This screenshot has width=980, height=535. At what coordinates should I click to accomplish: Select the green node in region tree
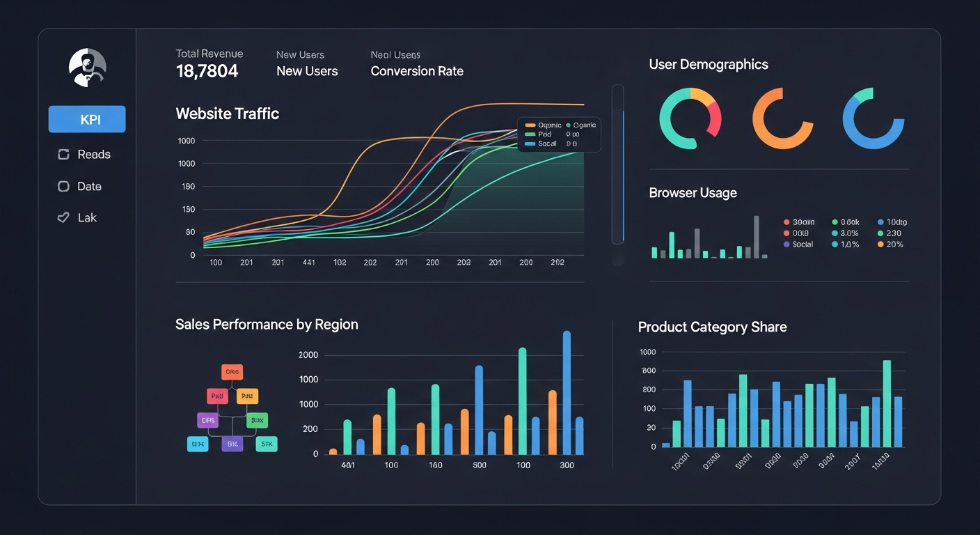pyautogui.click(x=257, y=420)
